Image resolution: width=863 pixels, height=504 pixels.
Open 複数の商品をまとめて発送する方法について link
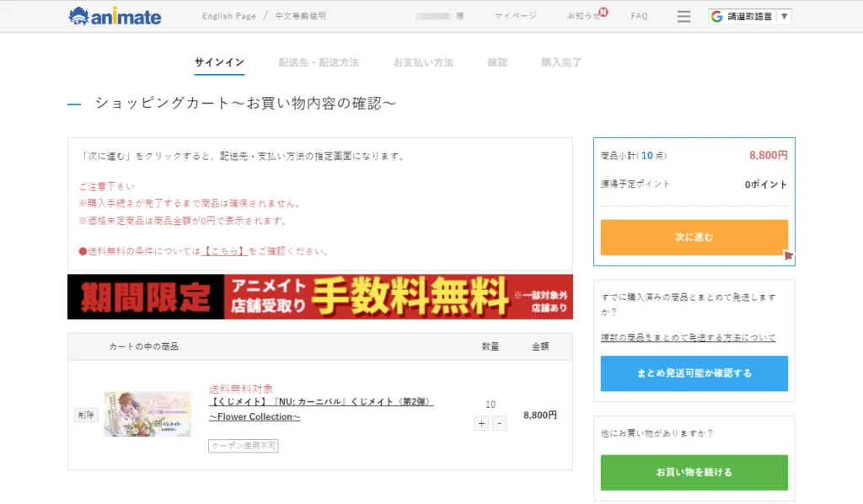[x=688, y=337]
